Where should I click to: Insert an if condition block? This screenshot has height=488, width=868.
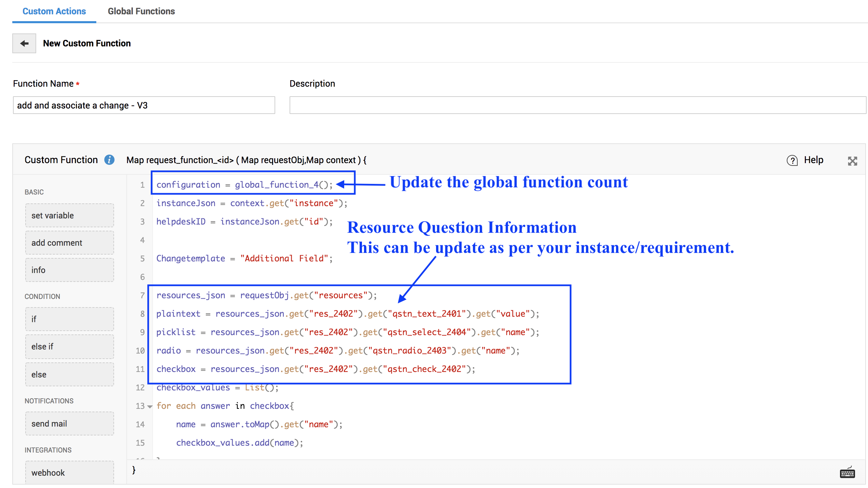tap(69, 319)
